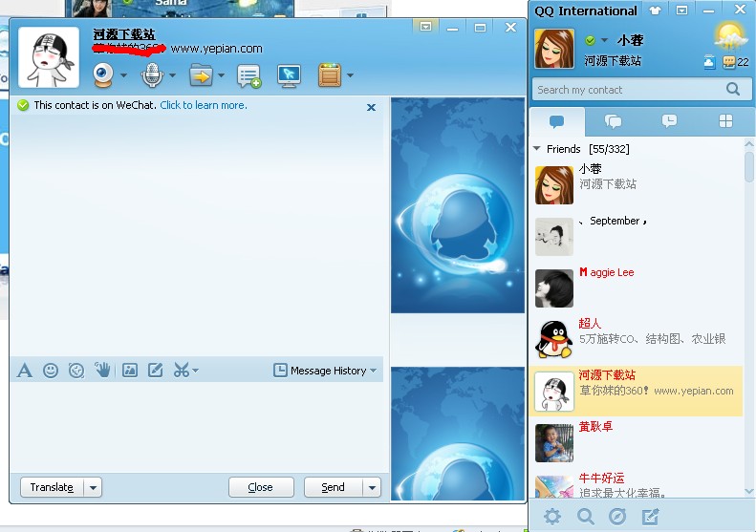The image size is (756, 532).
Task: Start a video call with the webcam icon
Action: point(103,75)
